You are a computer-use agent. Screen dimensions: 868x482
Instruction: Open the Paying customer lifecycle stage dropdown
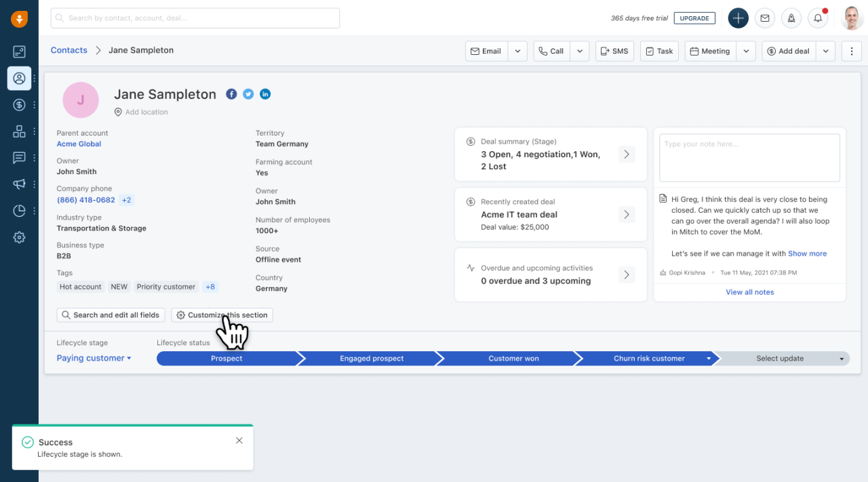click(94, 359)
